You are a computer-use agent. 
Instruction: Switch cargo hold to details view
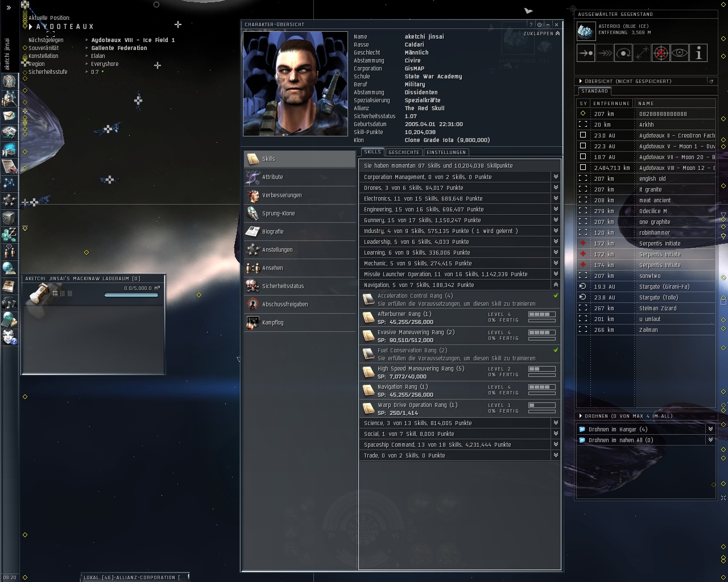click(x=63, y=293)
